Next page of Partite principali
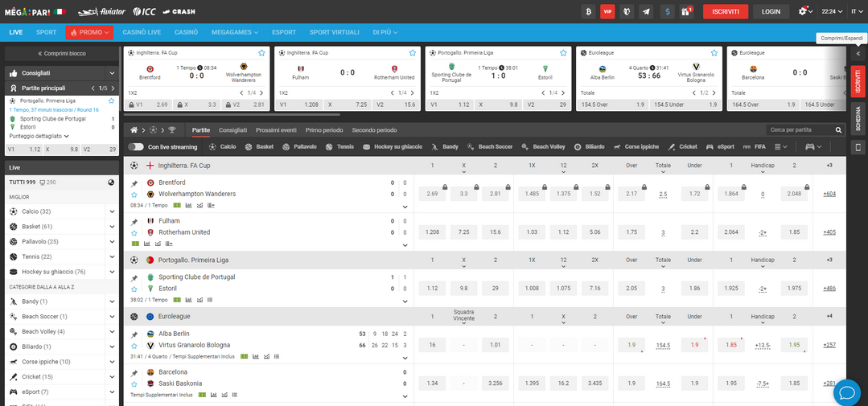 pos(113,88)
